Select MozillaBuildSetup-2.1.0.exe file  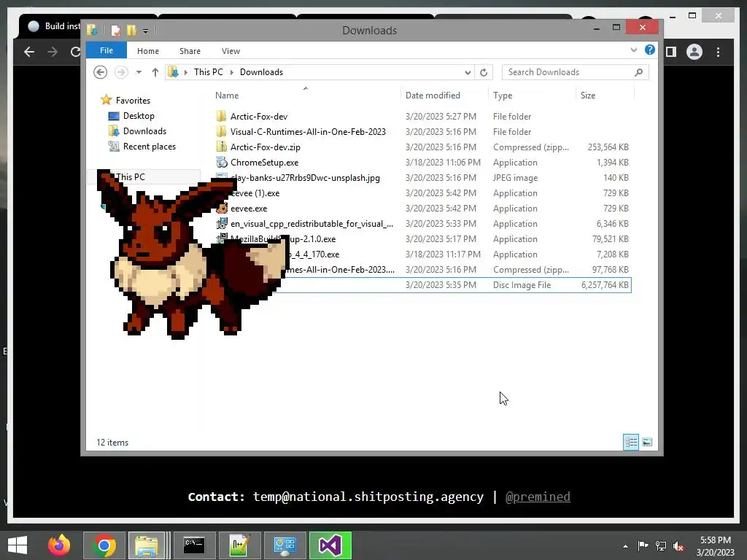(283, 238)
